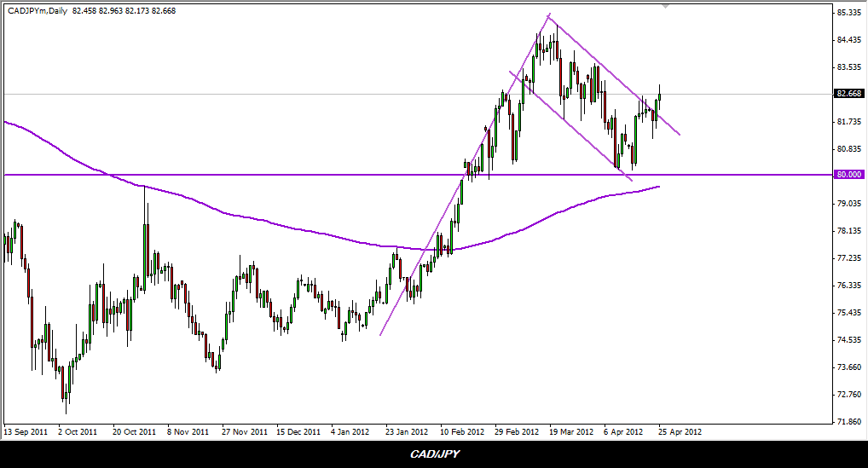Click the CAD/JPY caption below the chart
This screenshot has height=468, width=868.
[x=434, y=454]
